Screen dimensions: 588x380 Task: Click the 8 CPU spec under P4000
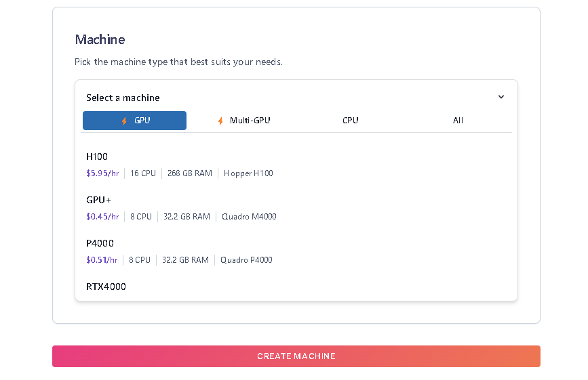(140, 260)
